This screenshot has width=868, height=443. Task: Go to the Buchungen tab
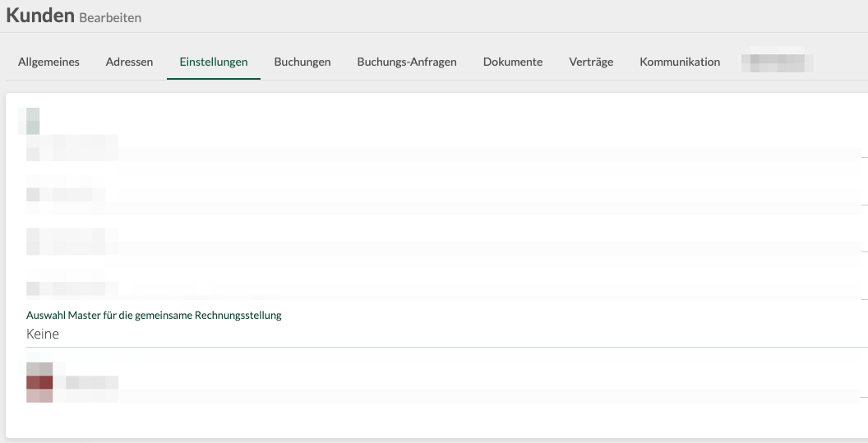pos(302,62)
